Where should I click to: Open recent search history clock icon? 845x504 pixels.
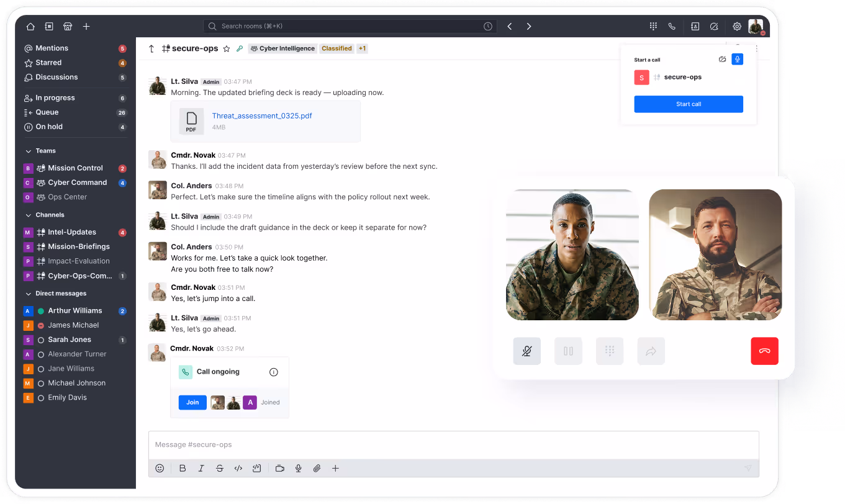click(x=488, y=27)
